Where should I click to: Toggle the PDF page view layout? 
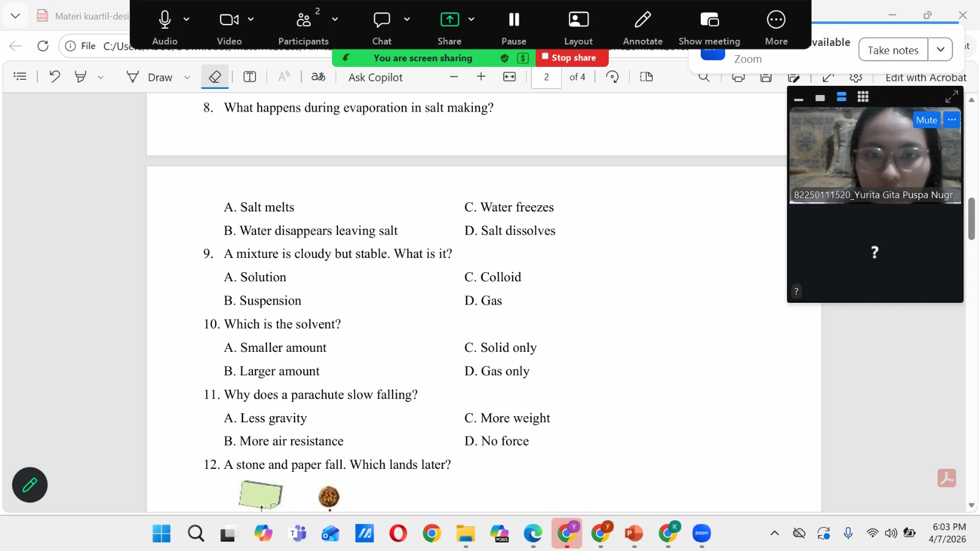click(646, 77)
